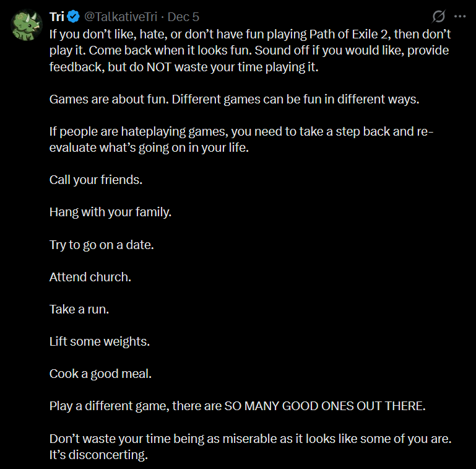
Task: Click the Grok explain post icon
Action: 438,16
